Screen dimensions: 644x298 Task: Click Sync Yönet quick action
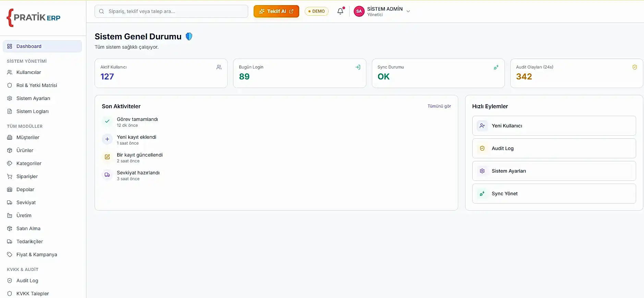[x=554, y=194]
